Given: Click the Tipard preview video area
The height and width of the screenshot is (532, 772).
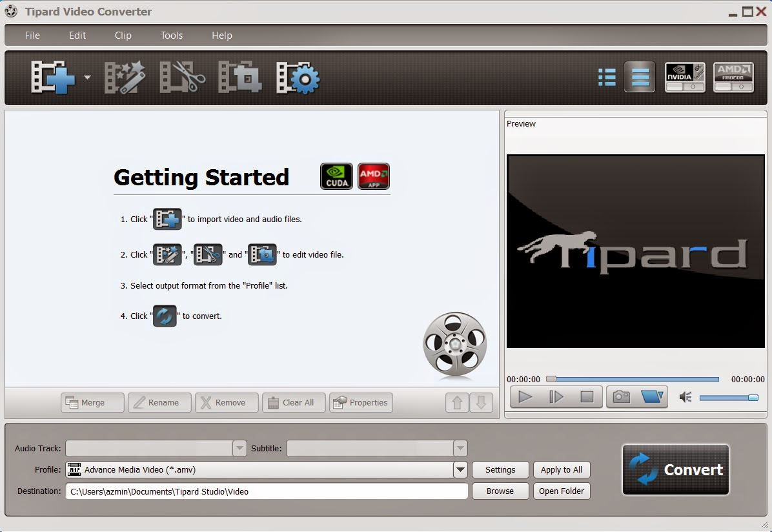Looking at the screenshot, I should [x=636, y=251].
